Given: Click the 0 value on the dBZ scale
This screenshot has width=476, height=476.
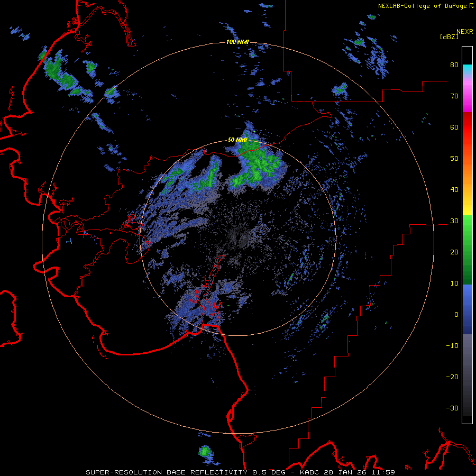Looking at the screenshot, I should [x=456, y=315].
